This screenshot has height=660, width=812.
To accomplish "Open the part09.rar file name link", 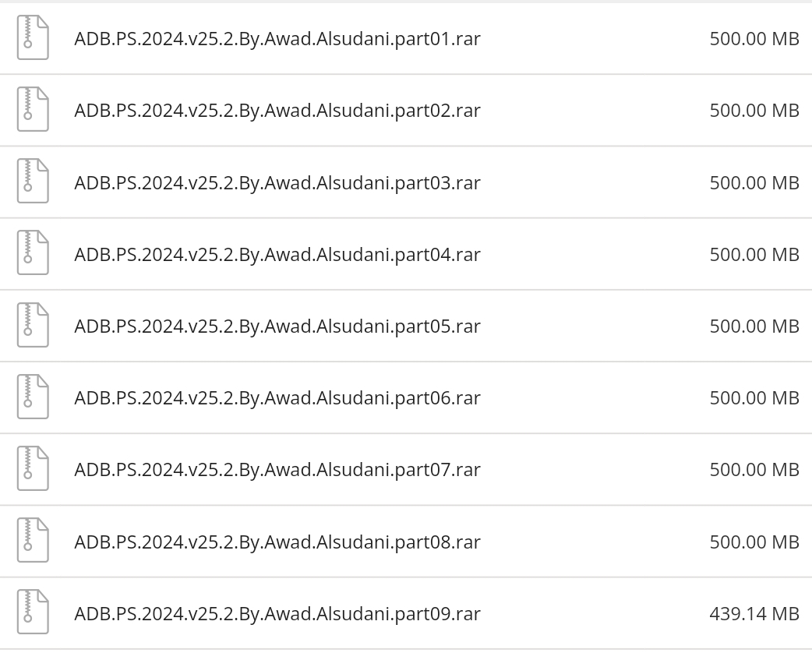I will [x=277, y=613].
